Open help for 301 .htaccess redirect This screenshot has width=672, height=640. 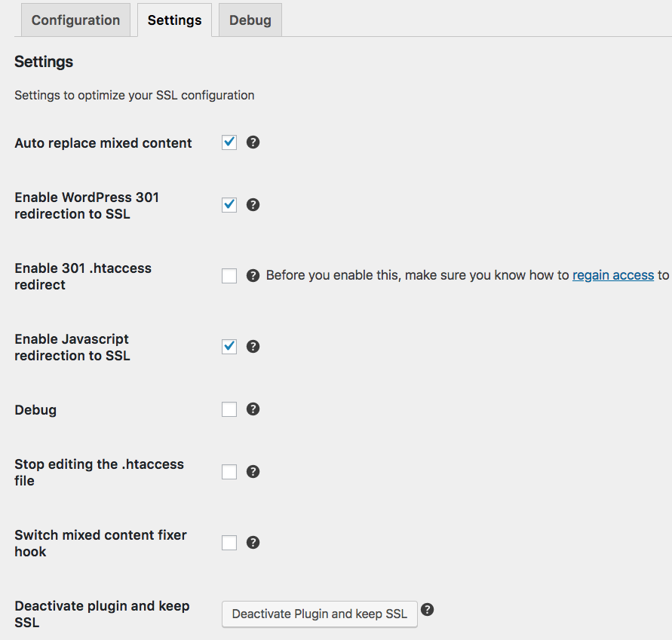[253, 275]
